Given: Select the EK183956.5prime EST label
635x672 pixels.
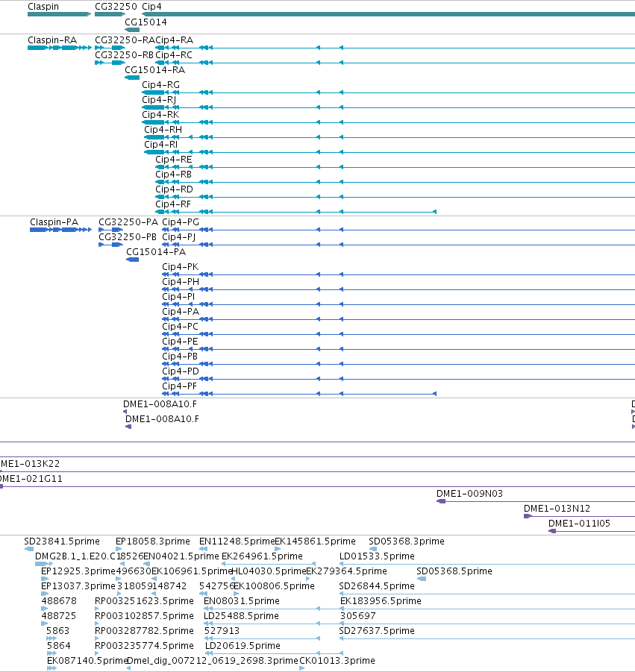Looking at the screenshot, I should (x=381, y=601).
